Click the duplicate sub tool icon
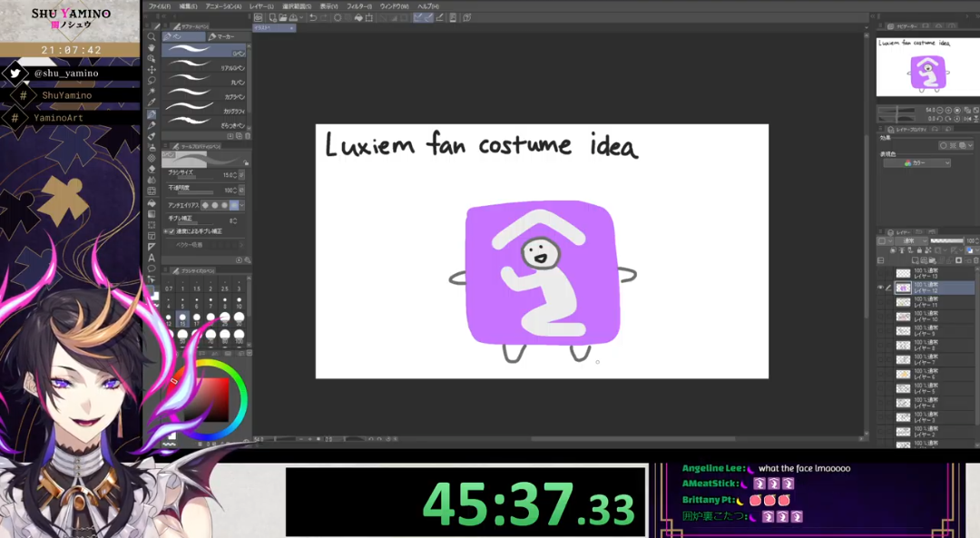The image size is (980, 538). pyautogui.click(x=239, y=135)
